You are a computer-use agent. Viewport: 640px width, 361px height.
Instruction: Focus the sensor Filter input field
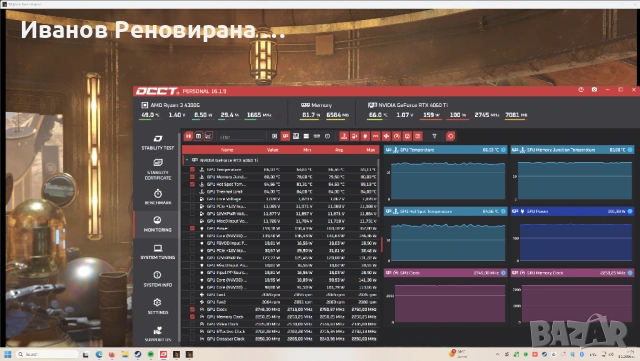[241, 137]
